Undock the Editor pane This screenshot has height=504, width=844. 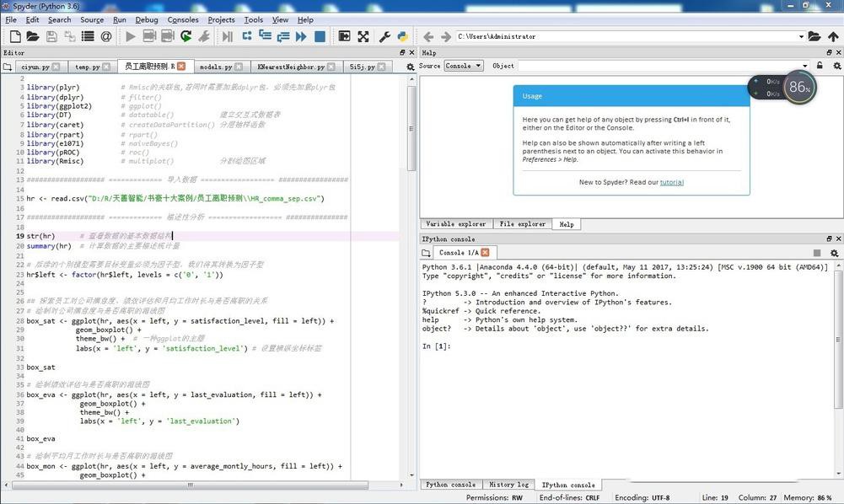click(x=402, y=53)
